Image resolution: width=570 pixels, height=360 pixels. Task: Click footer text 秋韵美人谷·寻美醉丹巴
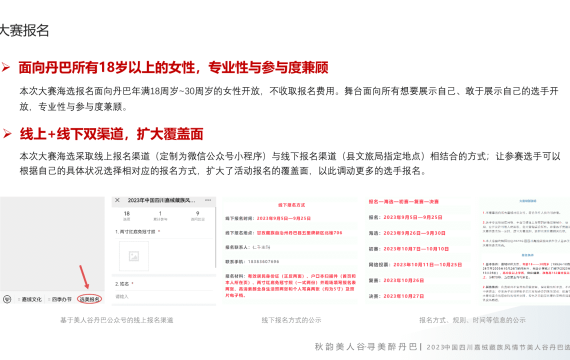[366, 347]
